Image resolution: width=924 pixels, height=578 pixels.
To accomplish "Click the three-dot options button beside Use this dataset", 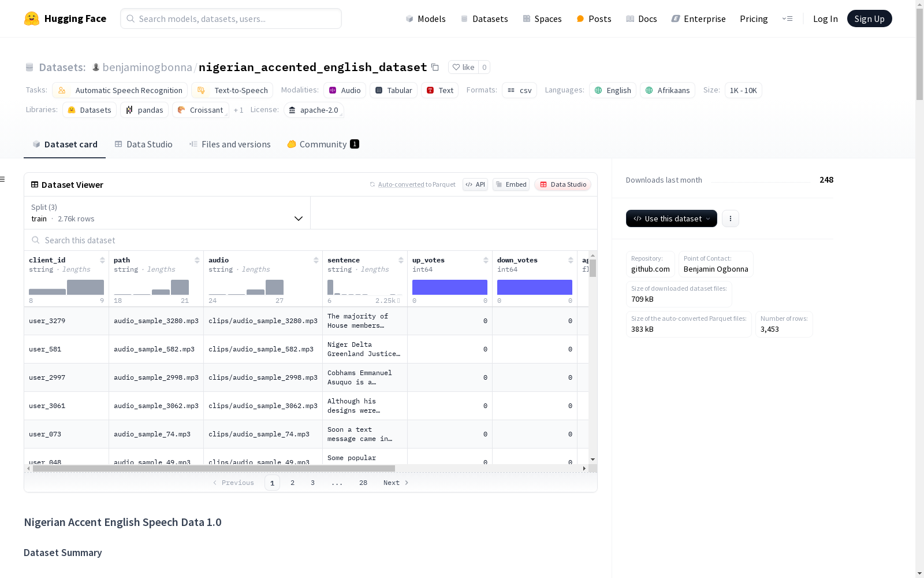I will [731, 218].
